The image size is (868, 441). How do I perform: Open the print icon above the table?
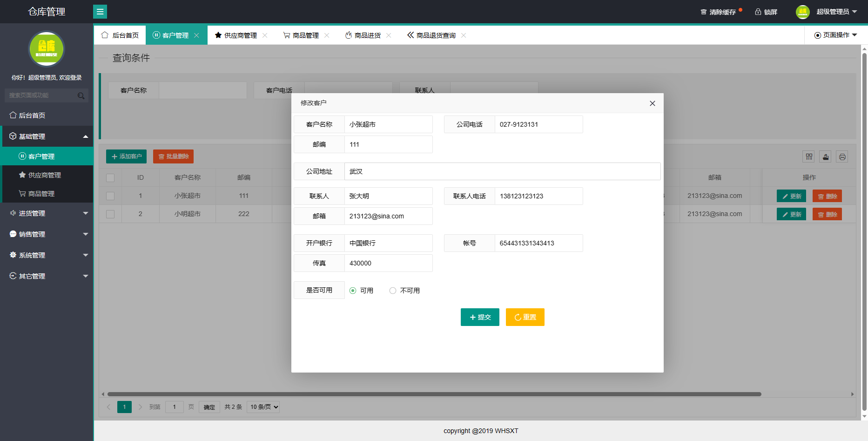(842, 156)
